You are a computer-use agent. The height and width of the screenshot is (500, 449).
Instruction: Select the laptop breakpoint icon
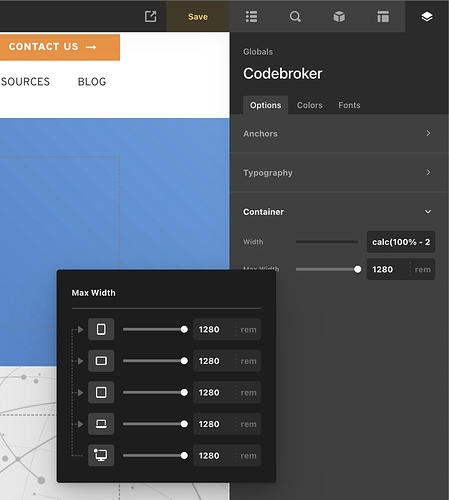(101, 424)
